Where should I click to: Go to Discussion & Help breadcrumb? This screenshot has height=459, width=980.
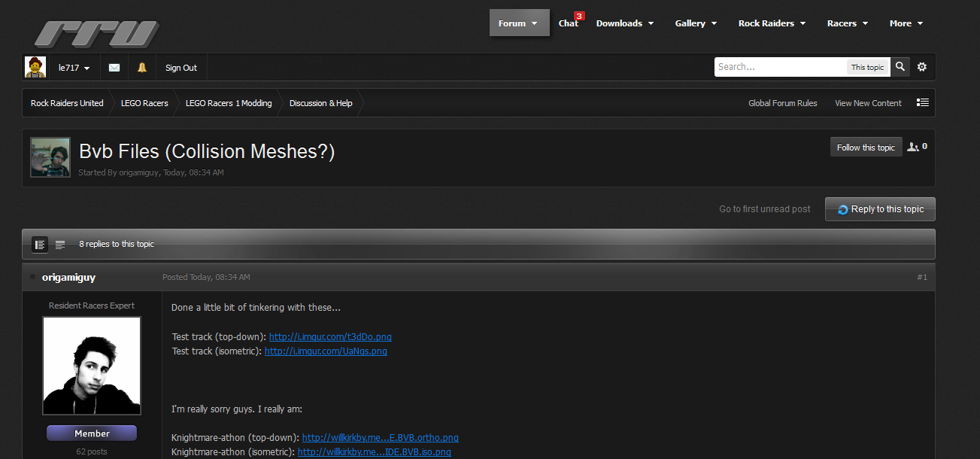click(x=321, y=103)
